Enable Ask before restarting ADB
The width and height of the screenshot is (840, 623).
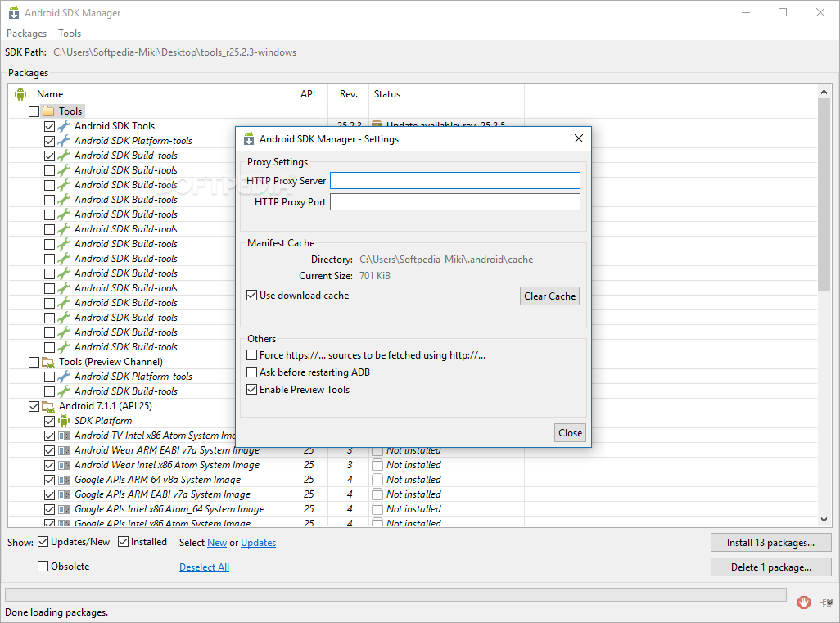click(252, 372)
